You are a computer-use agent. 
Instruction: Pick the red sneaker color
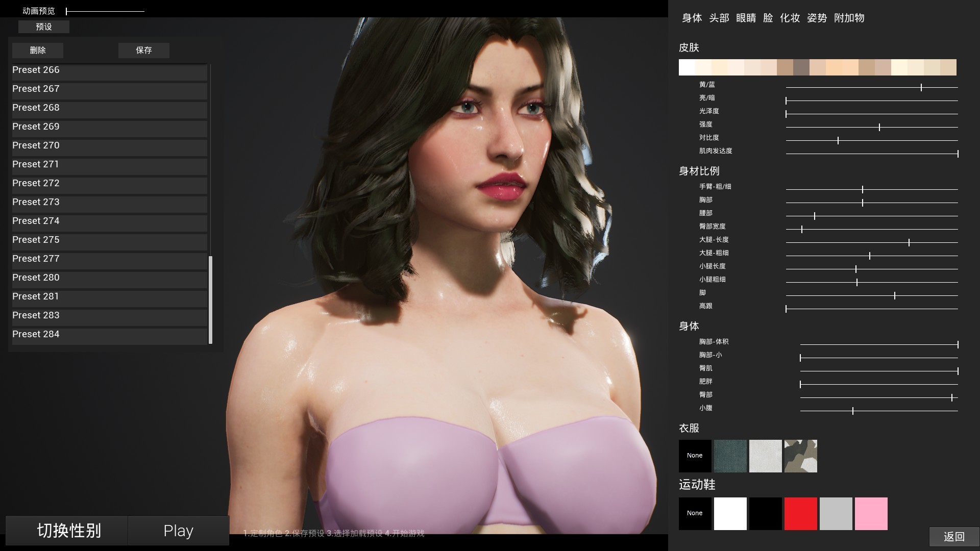[801, 513]
